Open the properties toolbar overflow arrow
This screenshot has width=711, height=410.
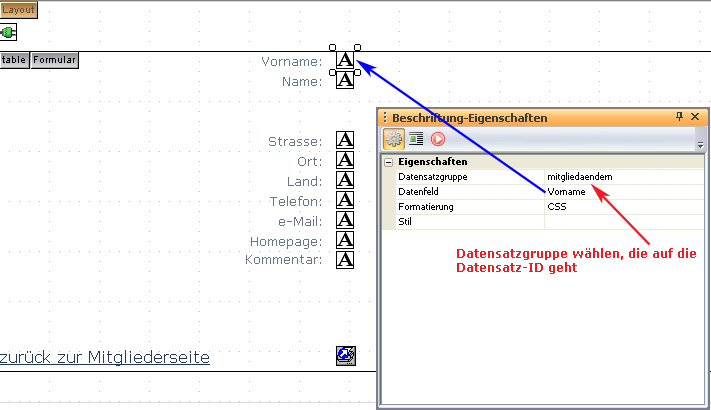[x=700, y=143]
